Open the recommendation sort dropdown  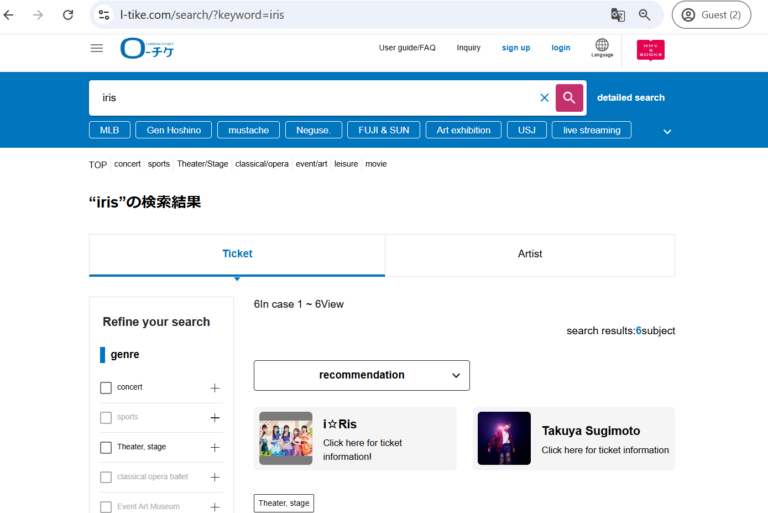(x=361, y=375)
